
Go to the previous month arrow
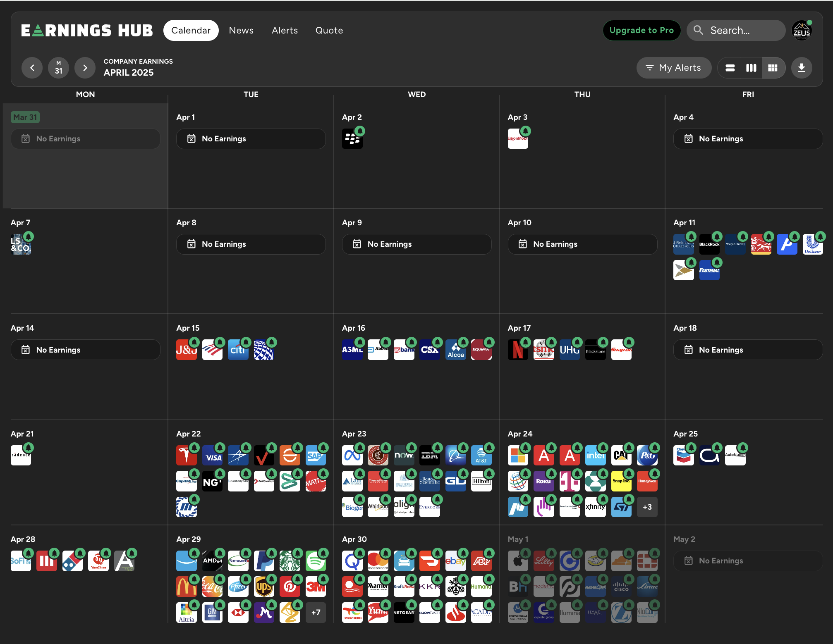(32, 68)
